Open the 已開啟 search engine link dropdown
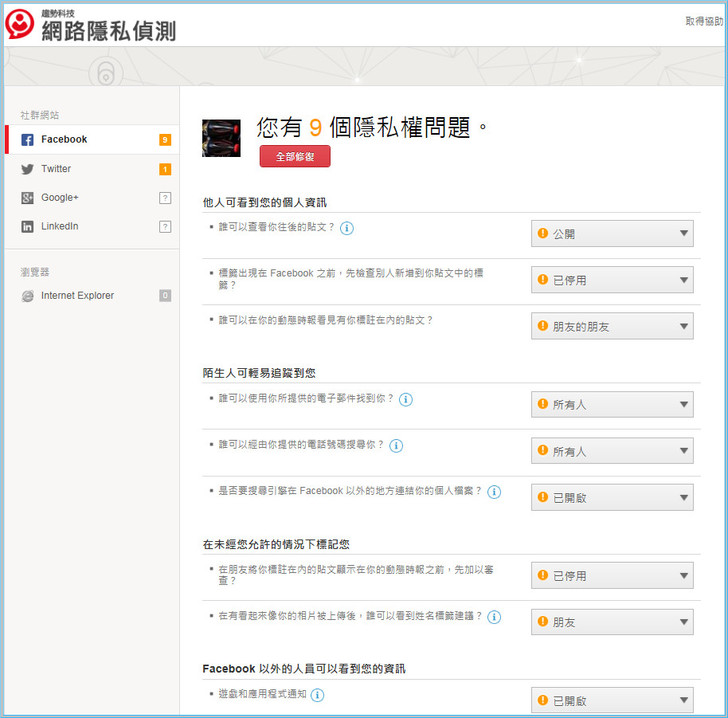The height and width of the screenshot is (718, 728). [612, 497]
